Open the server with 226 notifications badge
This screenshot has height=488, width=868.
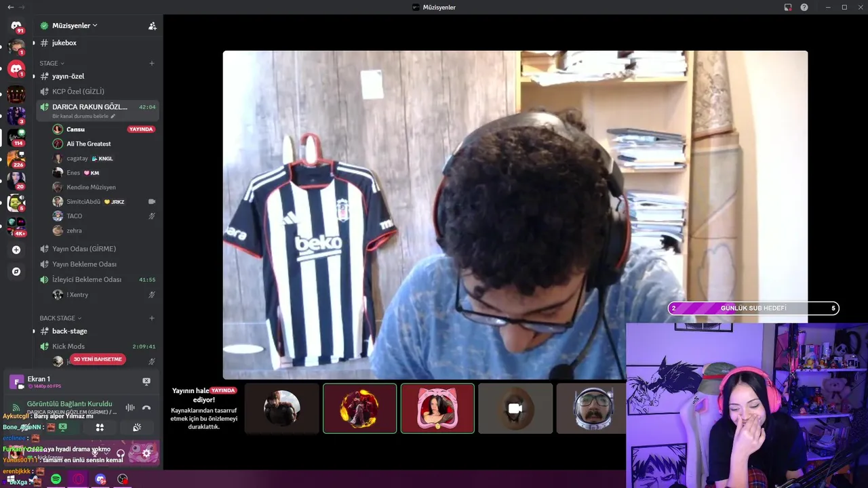click(16, 159)
